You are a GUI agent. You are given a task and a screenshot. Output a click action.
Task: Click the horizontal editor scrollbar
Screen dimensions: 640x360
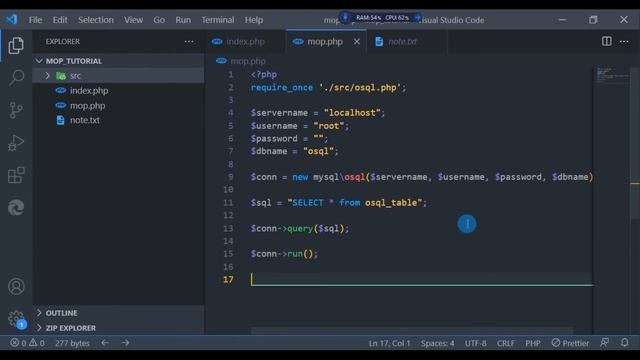click(x=412, y=330)
